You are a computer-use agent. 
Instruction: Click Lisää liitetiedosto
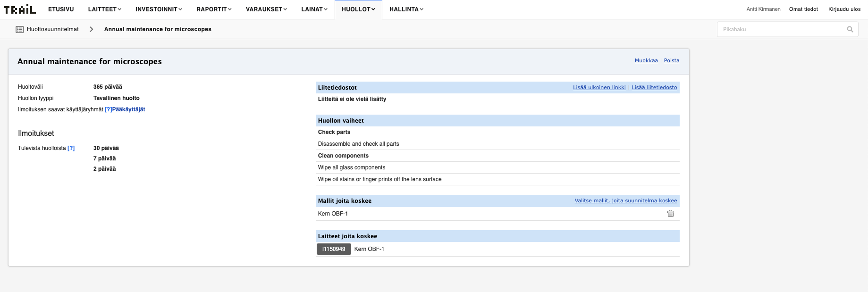click(654, 87)
